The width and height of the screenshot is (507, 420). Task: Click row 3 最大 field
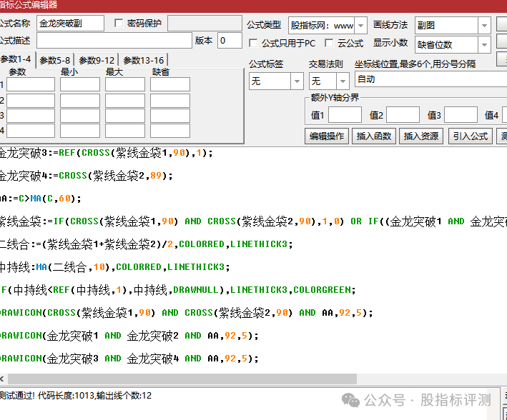[125, 116]
